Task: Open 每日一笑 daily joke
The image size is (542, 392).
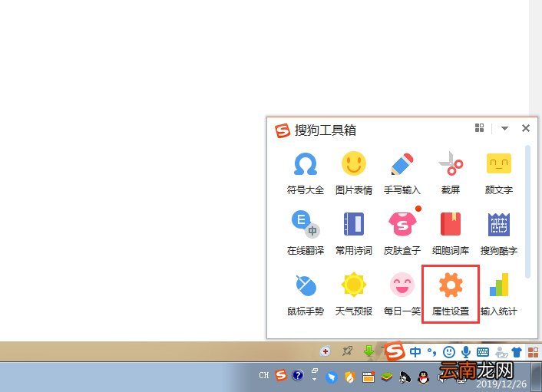Action: point(402,295)
